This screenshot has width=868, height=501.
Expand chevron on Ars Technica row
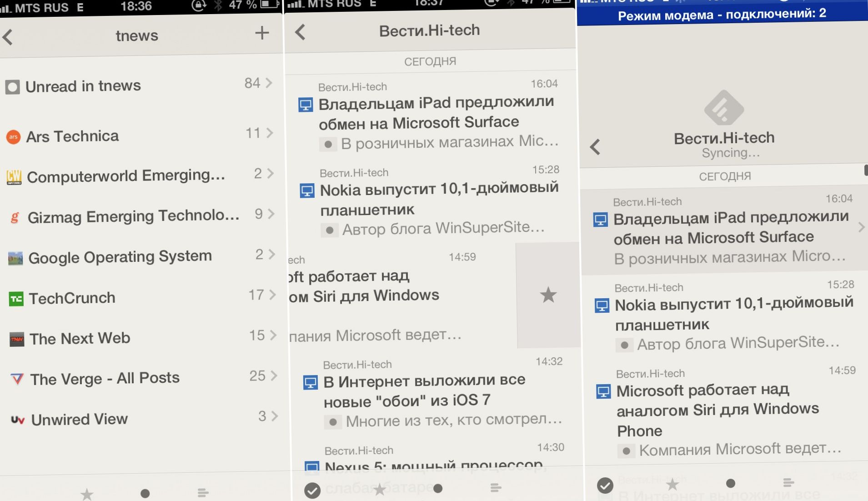tap(270, 133)
